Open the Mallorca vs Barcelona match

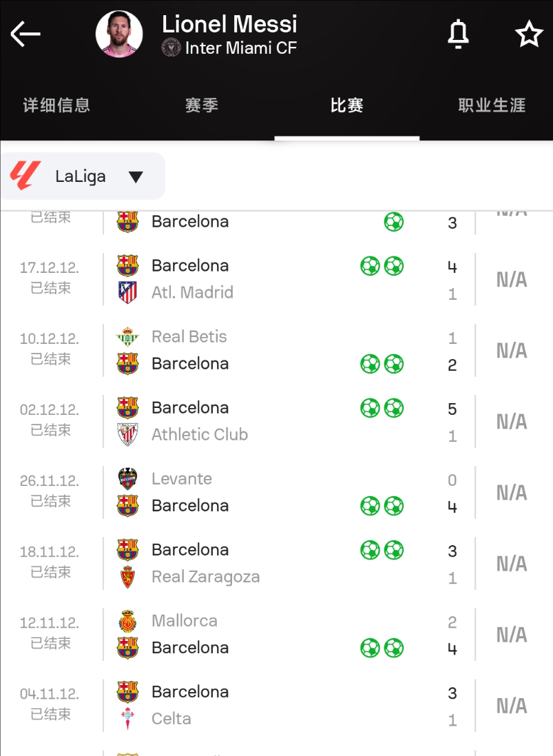(x=277, y=635)
